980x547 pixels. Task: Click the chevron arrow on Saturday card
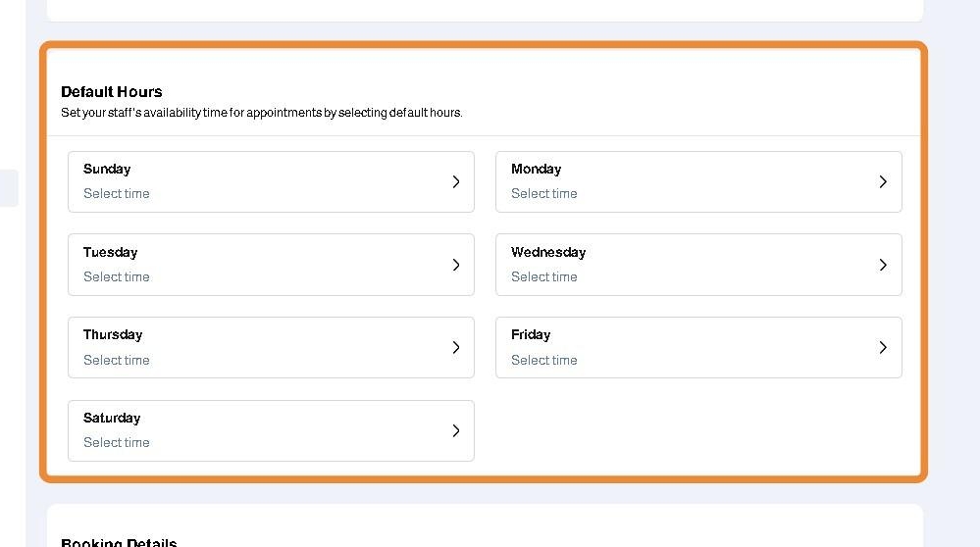[456, 430]
